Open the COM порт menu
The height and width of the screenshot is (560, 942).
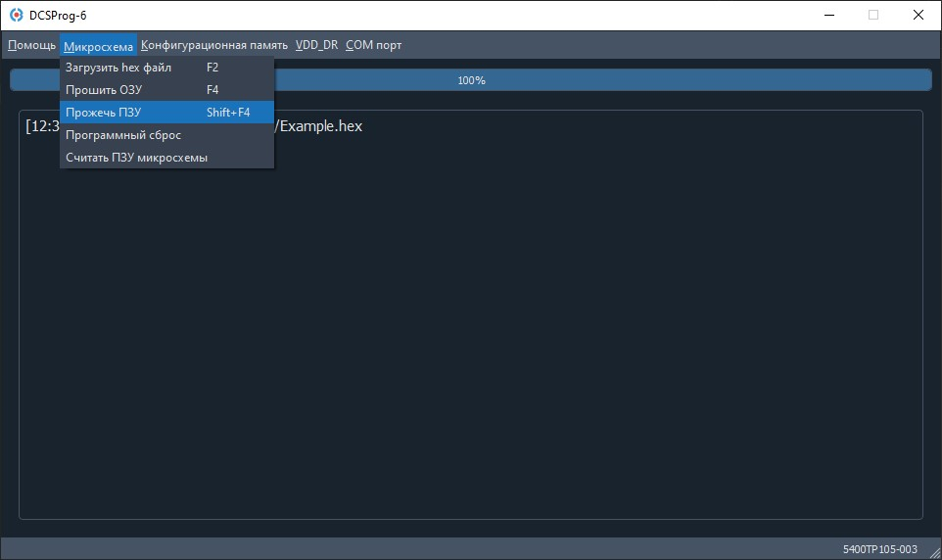point(373,45)
